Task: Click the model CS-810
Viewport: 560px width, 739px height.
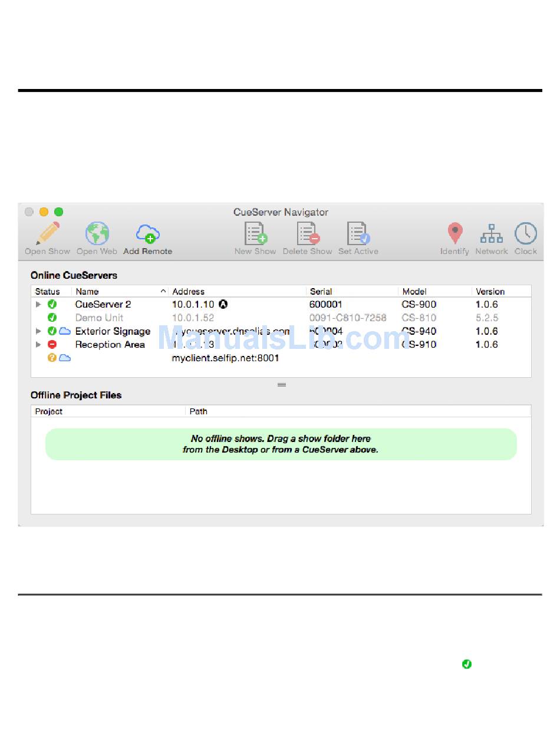Action: (x=420, y=318)
